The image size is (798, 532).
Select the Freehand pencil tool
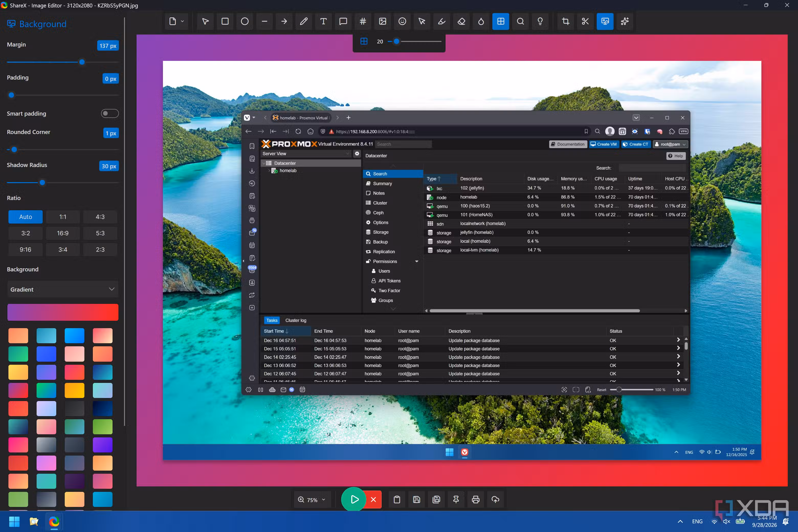(304, 21)
